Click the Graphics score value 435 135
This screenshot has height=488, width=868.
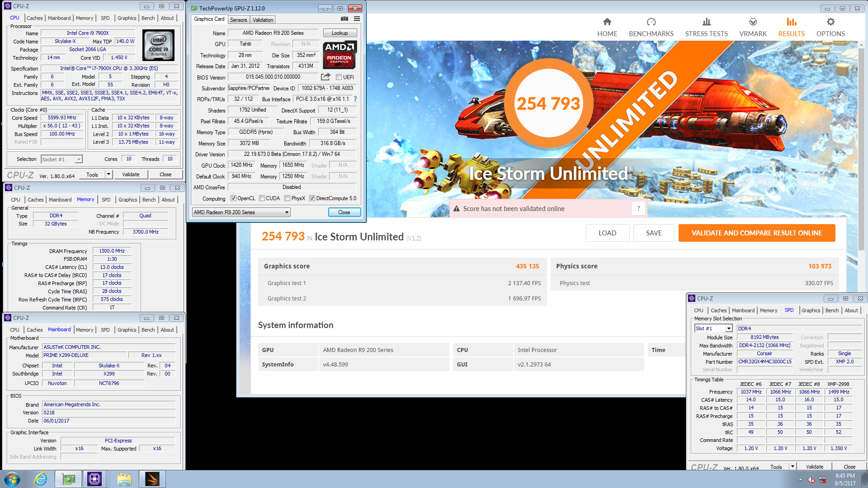527,266
